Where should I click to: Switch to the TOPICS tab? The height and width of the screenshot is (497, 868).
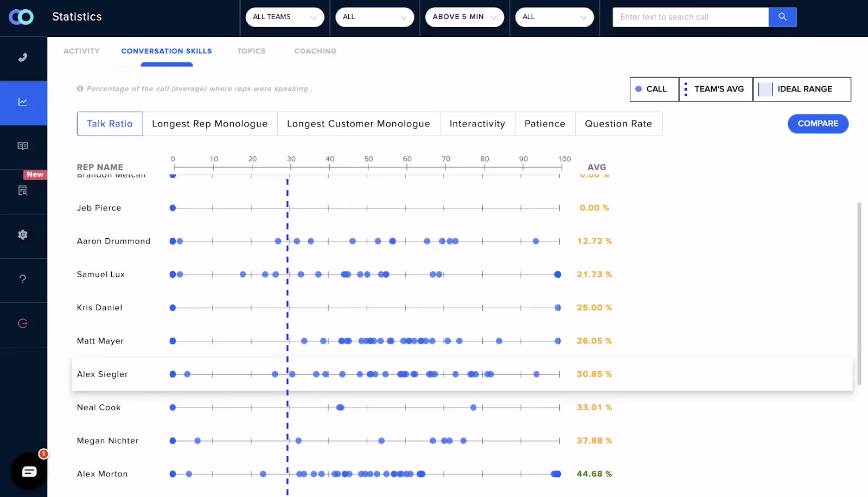tap(251, 51)
